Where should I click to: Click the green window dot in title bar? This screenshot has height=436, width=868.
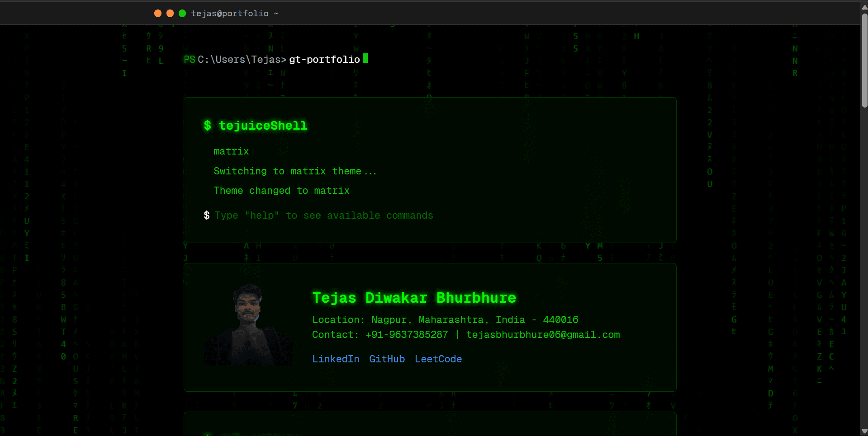click(x=182, y=14)
